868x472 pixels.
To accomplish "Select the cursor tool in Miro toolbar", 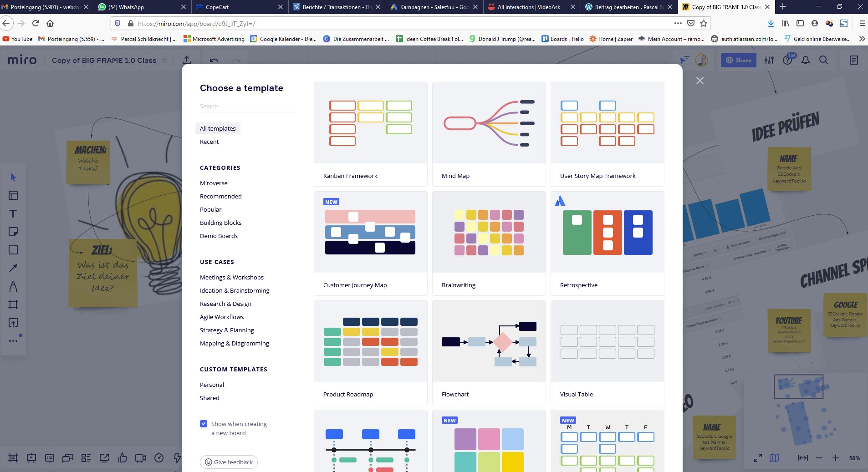I will pos(13,177).
